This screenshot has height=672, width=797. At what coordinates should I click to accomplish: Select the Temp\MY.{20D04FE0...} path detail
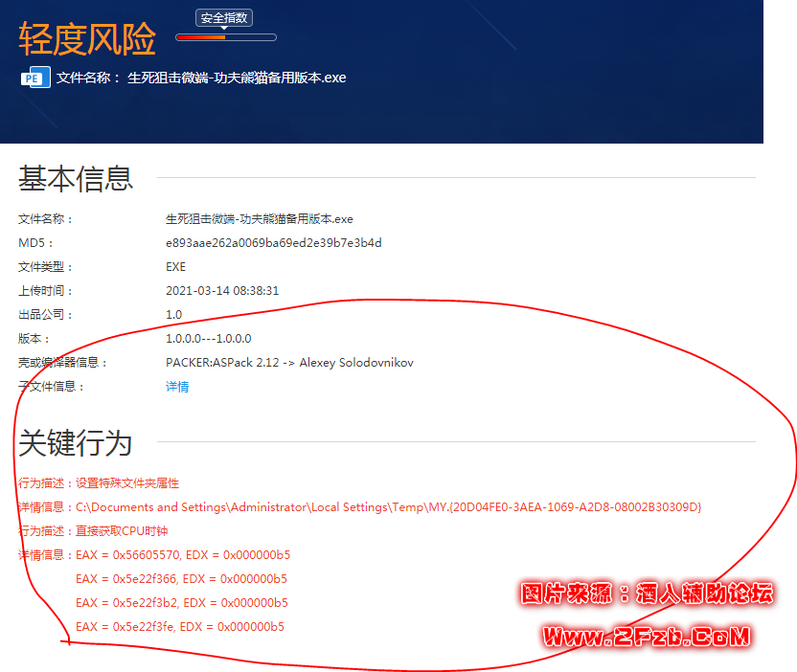pos(388,507)
